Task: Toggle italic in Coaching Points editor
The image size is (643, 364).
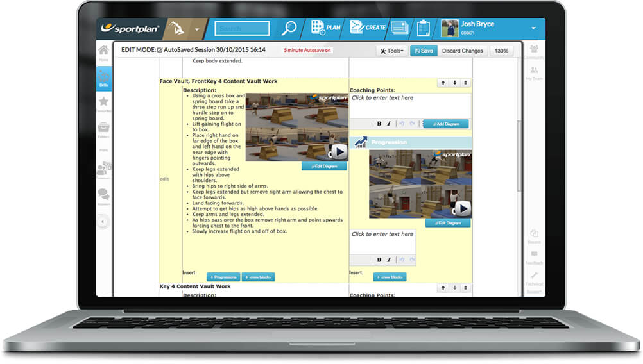Action: pyautogui.click(x=389, y=124)
